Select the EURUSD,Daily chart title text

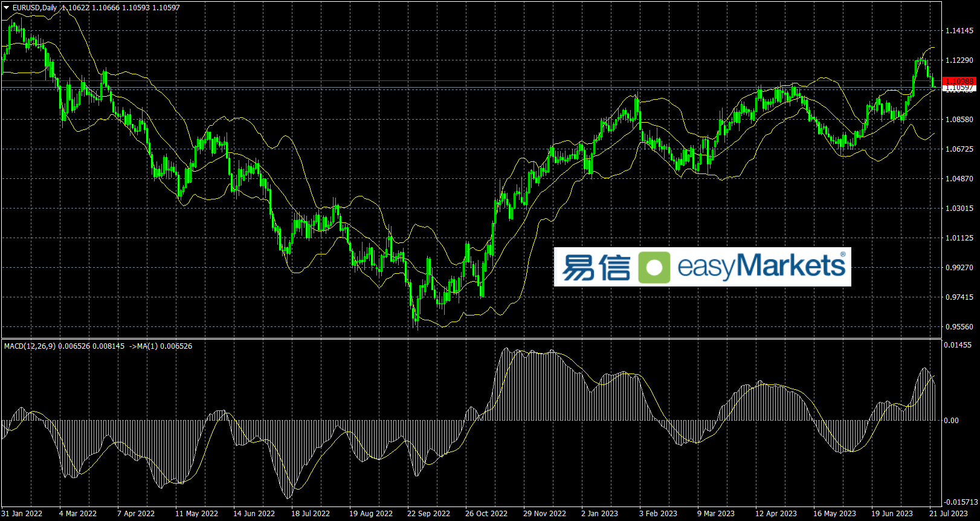(35, 8)
